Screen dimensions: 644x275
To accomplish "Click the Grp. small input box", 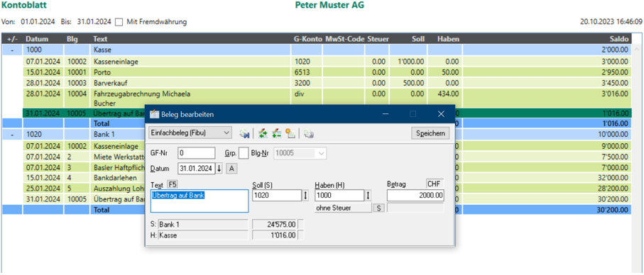I will tap(243, 153).
